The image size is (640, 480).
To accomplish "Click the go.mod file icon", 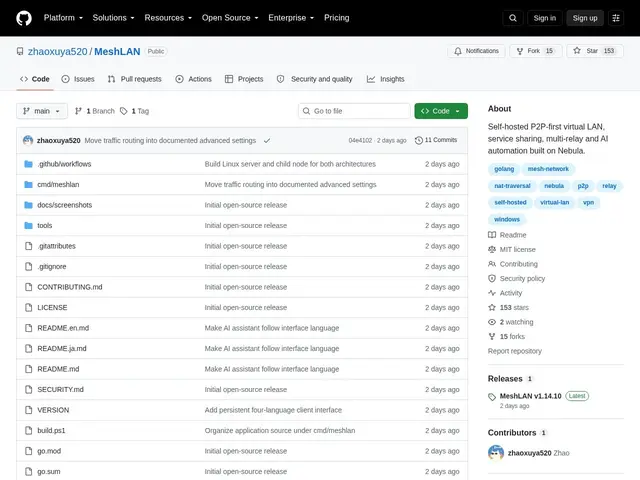I will pyautogui.click(x=28, y=451).
